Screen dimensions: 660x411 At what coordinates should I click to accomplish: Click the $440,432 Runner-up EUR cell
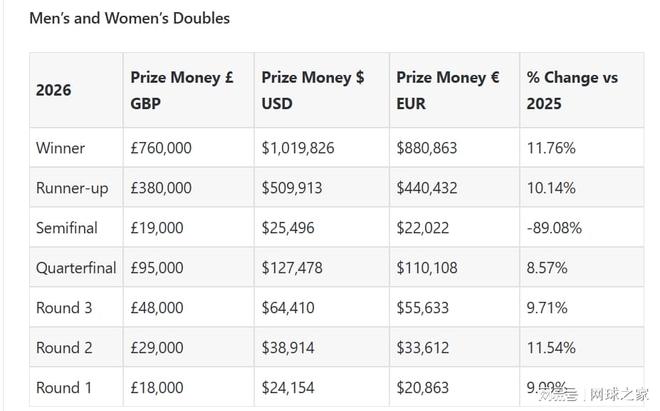pos(427,188)
